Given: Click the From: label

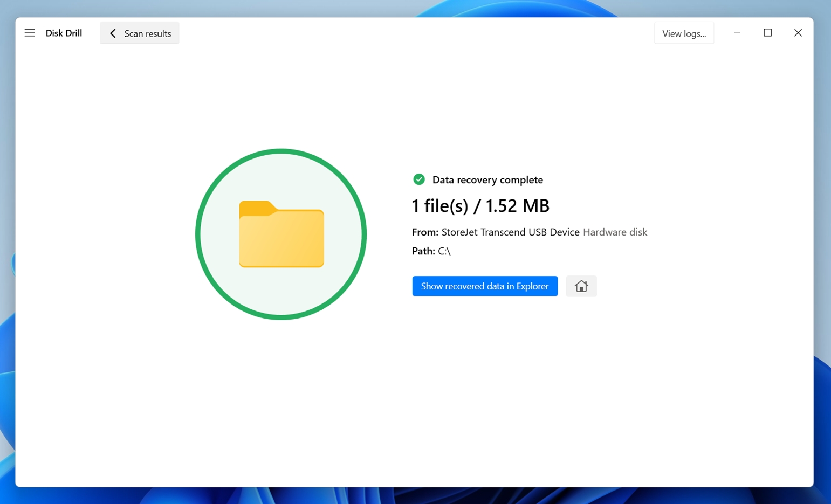Looking at the screenshot, I should (425, 232).
